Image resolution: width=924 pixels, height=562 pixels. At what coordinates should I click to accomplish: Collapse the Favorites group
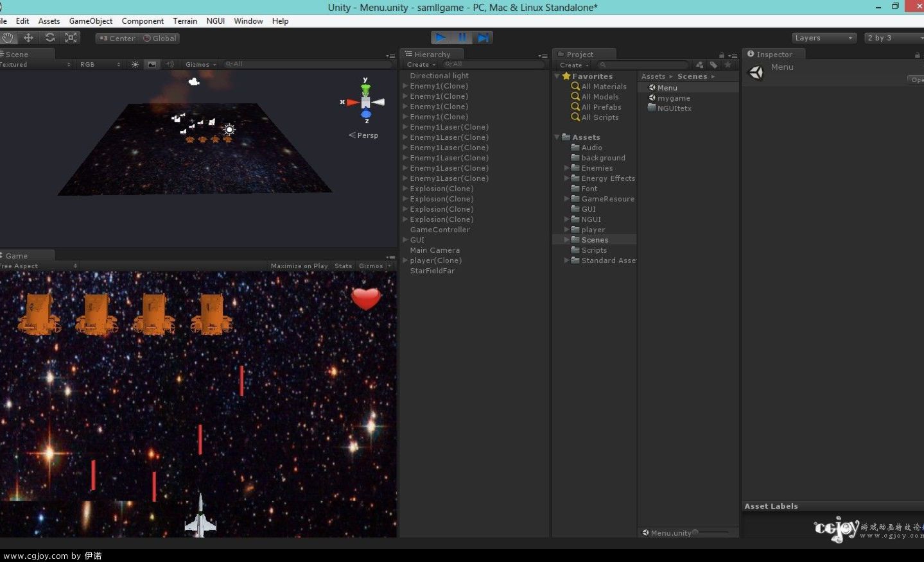point(557,76)
